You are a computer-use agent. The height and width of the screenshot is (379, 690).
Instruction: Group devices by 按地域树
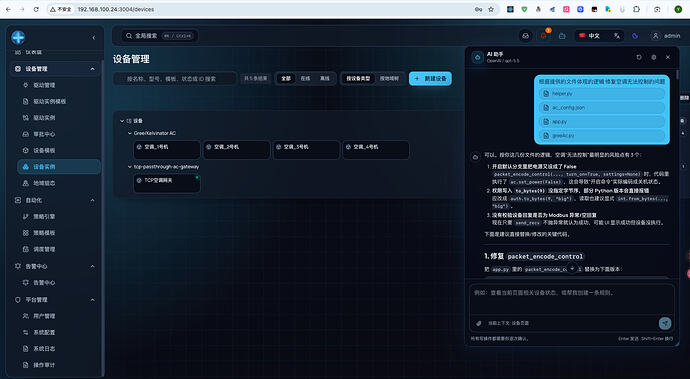[389, 78]
